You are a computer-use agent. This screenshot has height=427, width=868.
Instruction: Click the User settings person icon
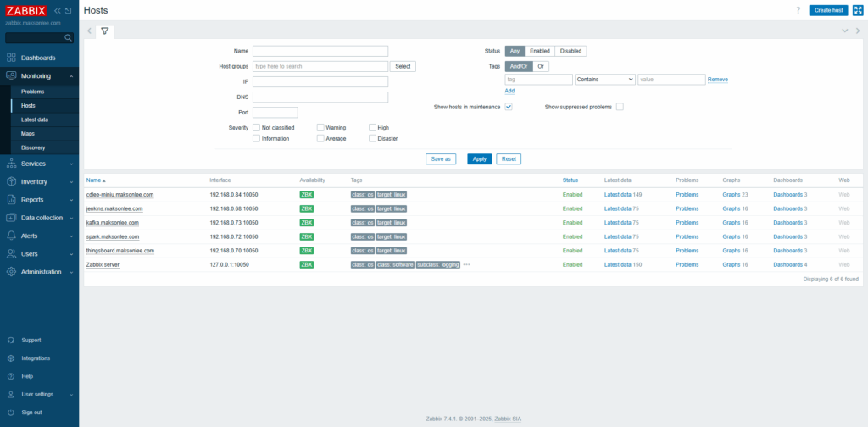[11, 394]
